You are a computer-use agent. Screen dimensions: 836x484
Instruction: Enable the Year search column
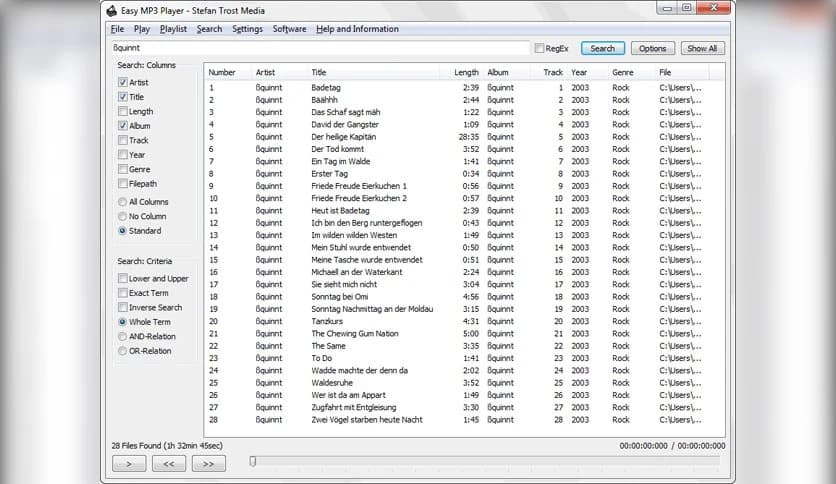click(123, 155)
